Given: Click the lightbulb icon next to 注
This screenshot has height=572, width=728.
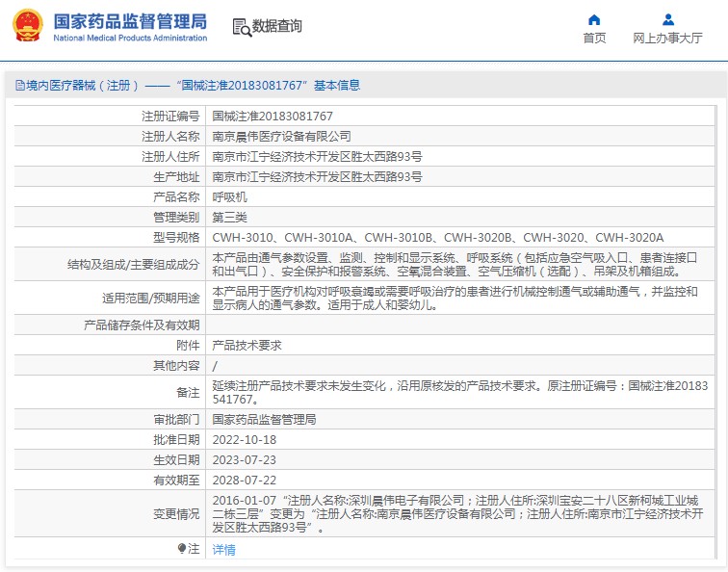Looking at the screenshot, I should (182, 549).
